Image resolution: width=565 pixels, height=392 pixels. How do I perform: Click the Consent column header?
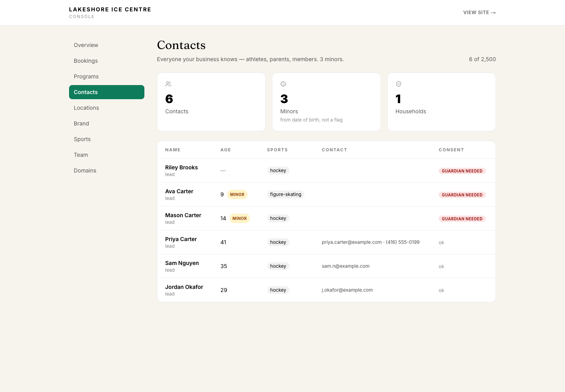click(451, 150)
